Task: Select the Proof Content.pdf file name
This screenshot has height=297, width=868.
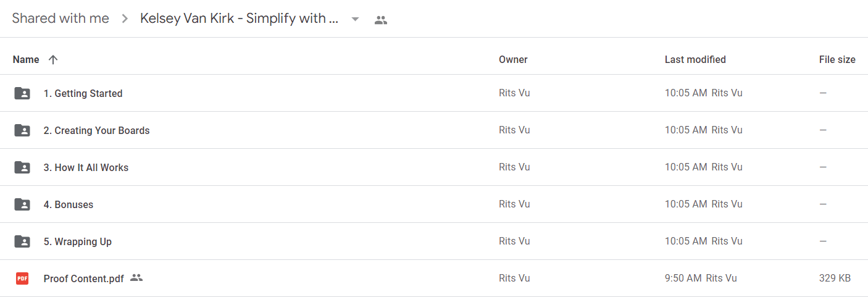Action: (84, 278)
